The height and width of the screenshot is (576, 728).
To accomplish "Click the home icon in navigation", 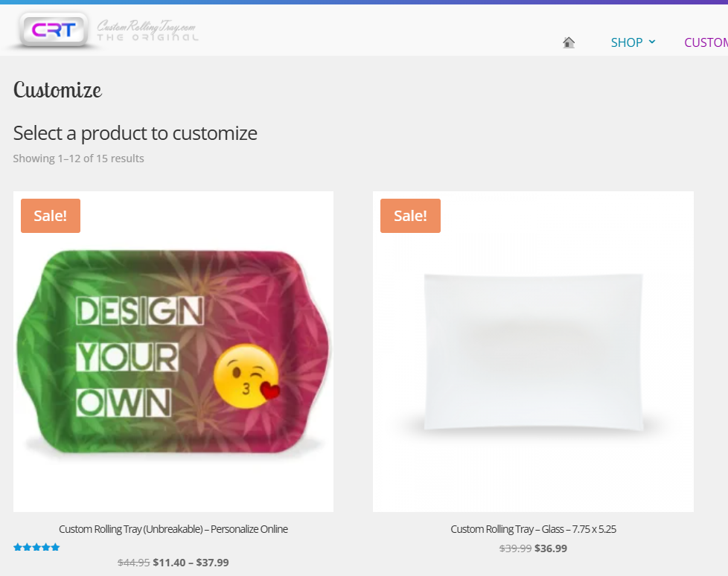I will (568, 42).
